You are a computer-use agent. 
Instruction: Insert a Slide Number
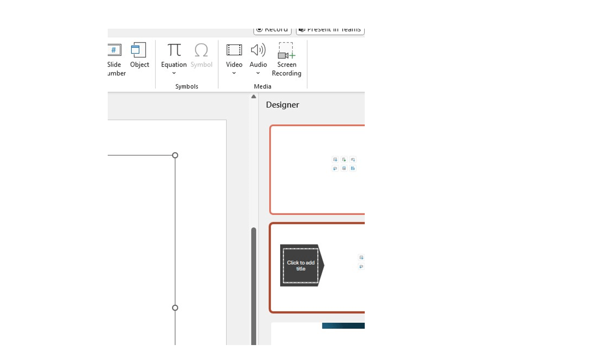116,60
